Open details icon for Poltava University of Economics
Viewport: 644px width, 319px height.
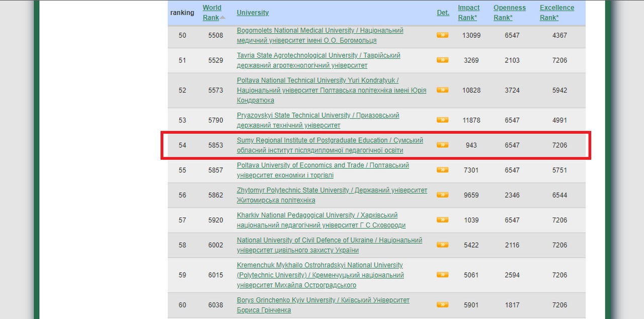(442, 170)
